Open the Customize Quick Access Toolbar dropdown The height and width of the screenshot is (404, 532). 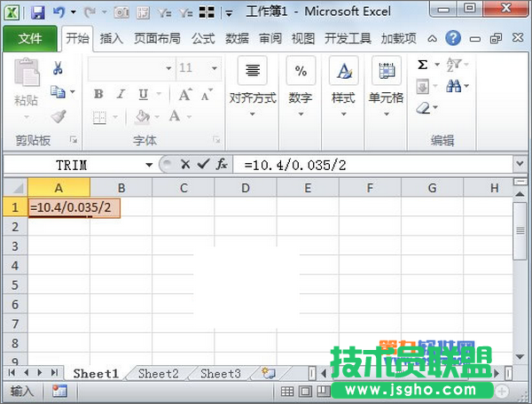pyautogui.click(x=230, y=13)
